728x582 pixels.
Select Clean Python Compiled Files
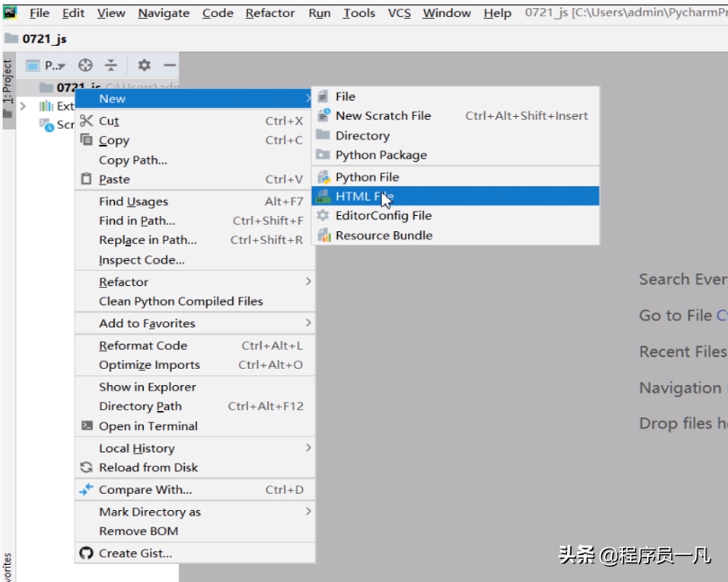194,301
